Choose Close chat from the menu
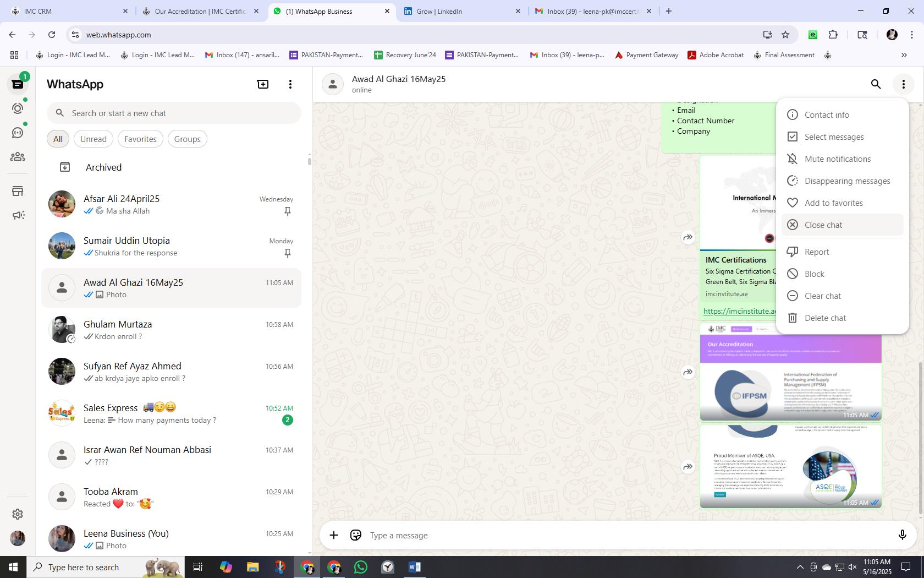The height and width of the screenshot is (578, 924). (842, 225)
